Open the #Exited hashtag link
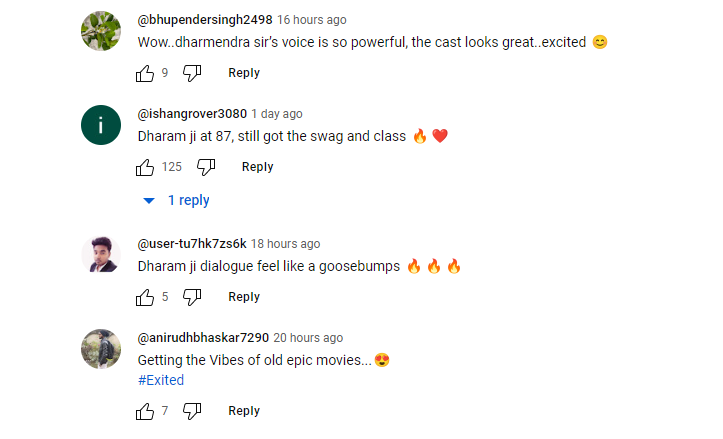 pyautogui.click(x=161, y=380)
